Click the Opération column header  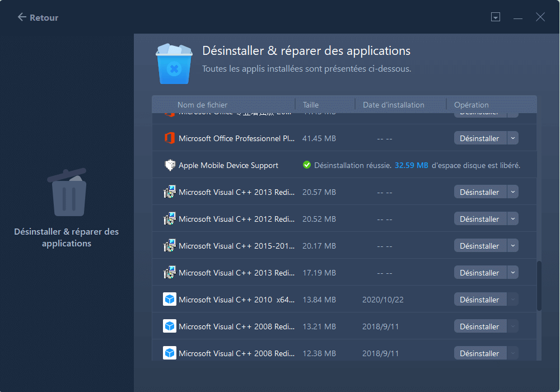[471, 105]
